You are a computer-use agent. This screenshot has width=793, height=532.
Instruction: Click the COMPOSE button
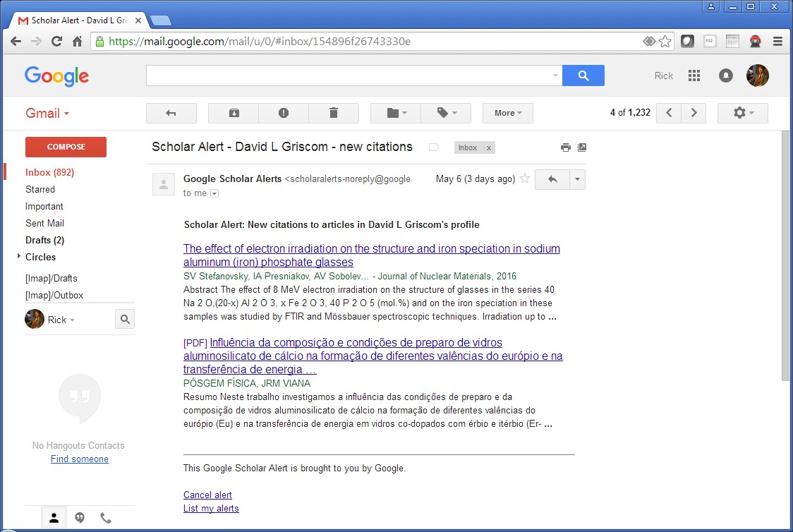66,147
